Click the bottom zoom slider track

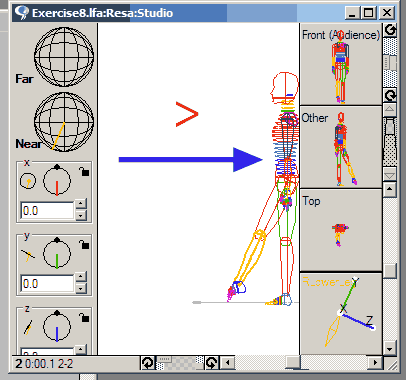click(x=180, y=363)
